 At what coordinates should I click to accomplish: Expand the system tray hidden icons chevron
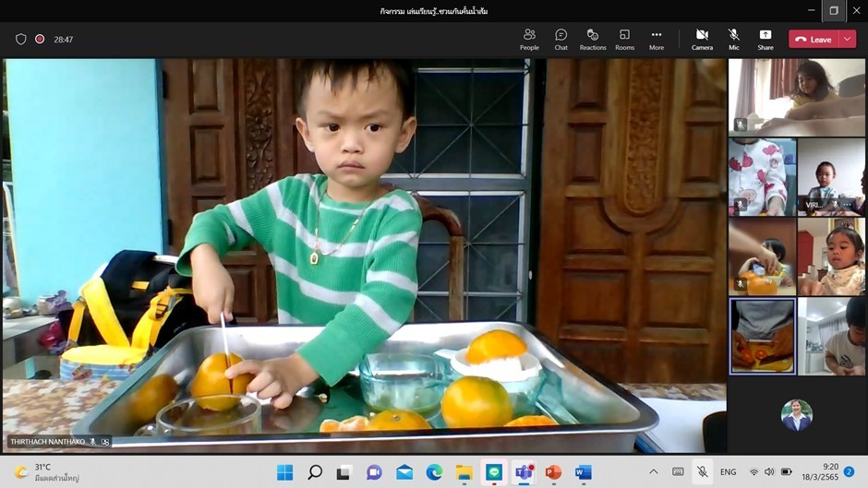(x=654, y=472)
